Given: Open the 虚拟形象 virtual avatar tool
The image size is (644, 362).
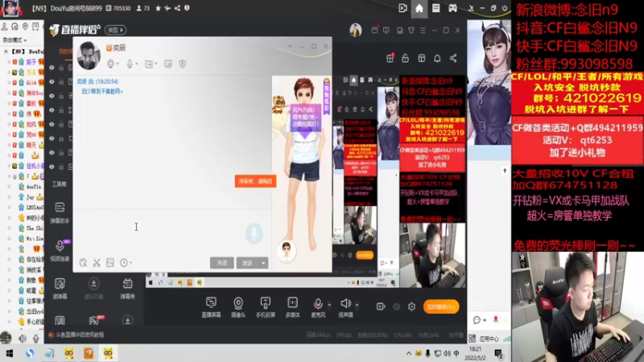Looking at the screenshot, I should click(93, 288).
